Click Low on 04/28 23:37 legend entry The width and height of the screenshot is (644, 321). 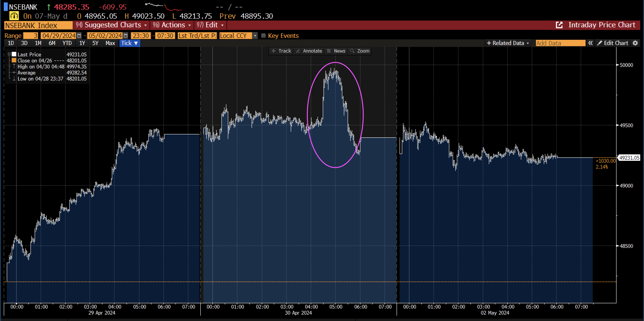pos(40,79)
